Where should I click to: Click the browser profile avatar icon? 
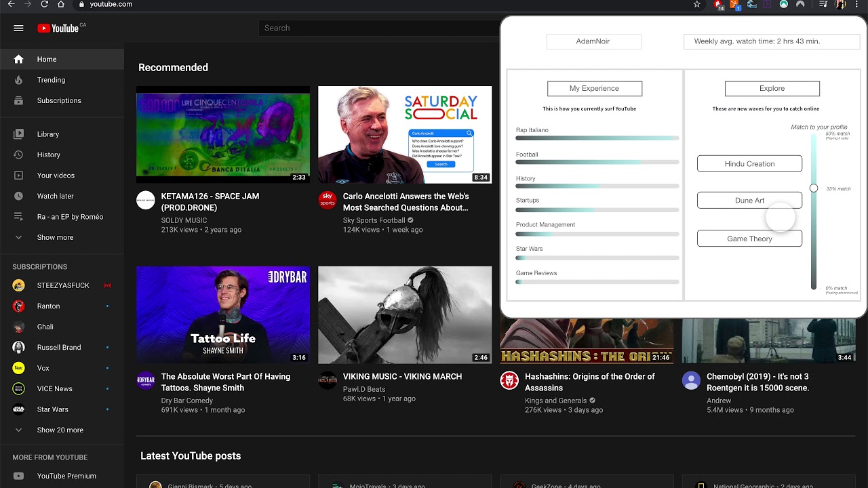pos(841,4)
